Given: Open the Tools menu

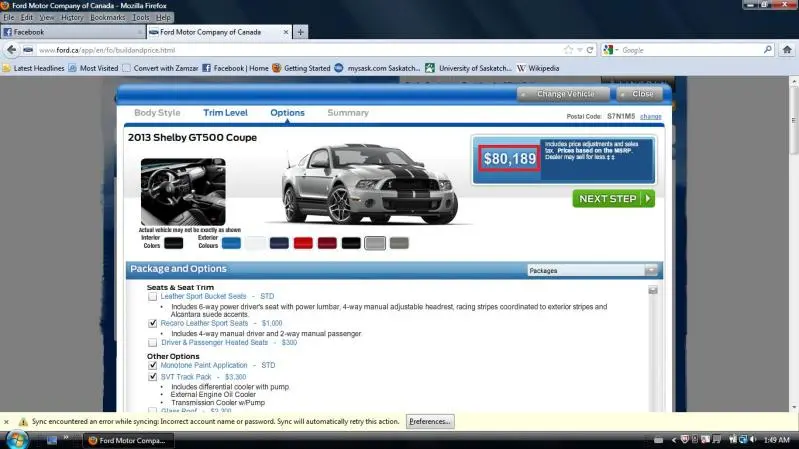Looking at the screenshot, I should [x=141, y=17].
